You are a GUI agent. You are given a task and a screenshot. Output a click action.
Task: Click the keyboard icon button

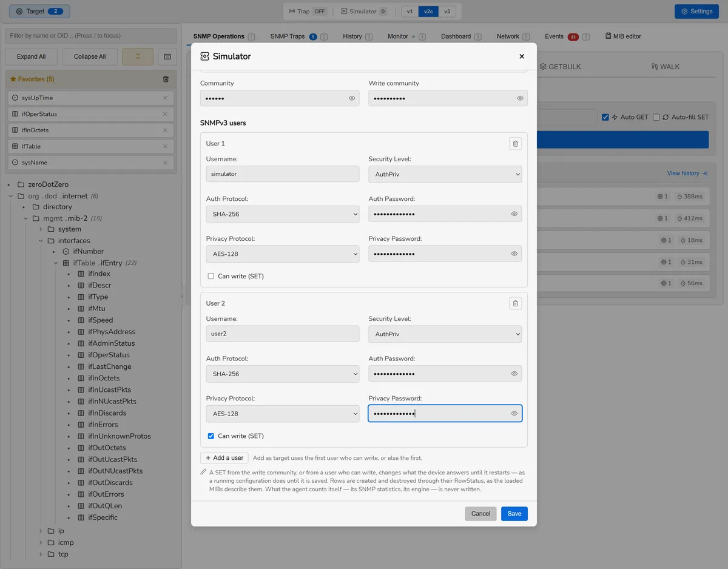pyautogui.click(x=167, y=56)
